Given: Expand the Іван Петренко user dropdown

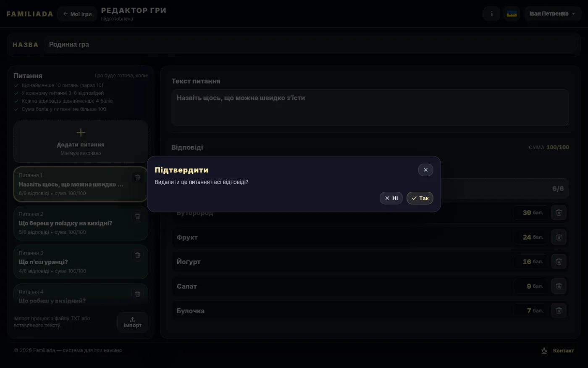Looking at the screenshot, I should click(553, 14).
